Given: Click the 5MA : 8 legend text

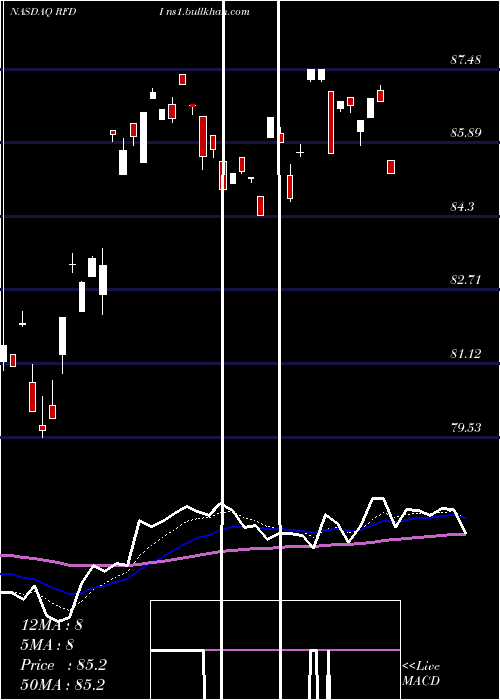Looking at the screenshot, I should coord(47,645).
